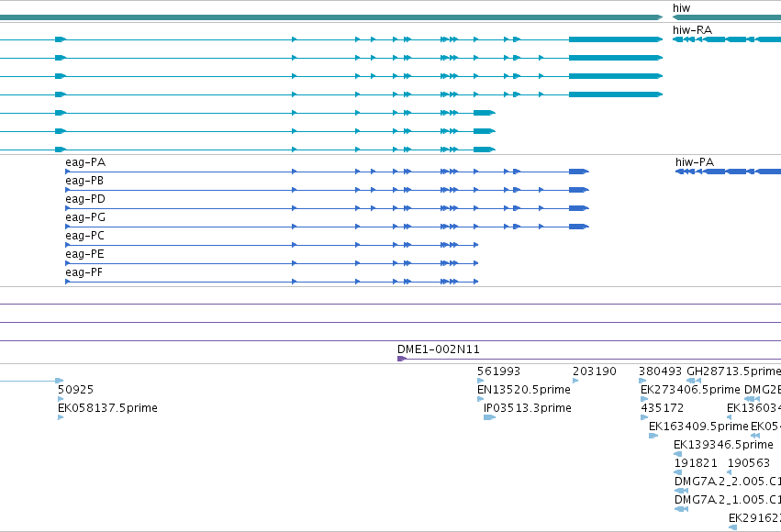Select the EK058137.5prime EST label
The height and width of the screenshot is (532, 781).
coord(107,408)
